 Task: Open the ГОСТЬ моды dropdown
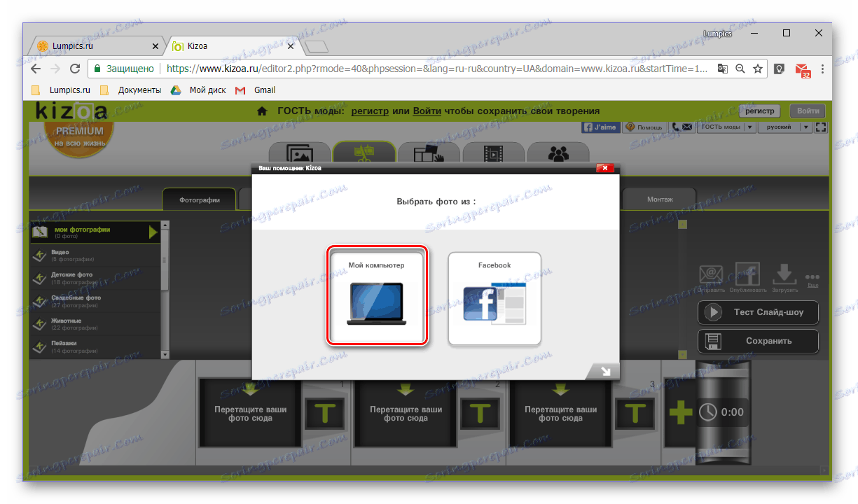tap(726, 127)
